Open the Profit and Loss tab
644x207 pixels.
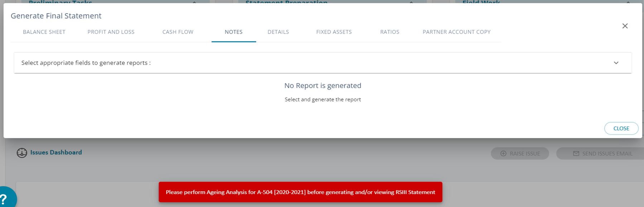(x=111, y=32)
